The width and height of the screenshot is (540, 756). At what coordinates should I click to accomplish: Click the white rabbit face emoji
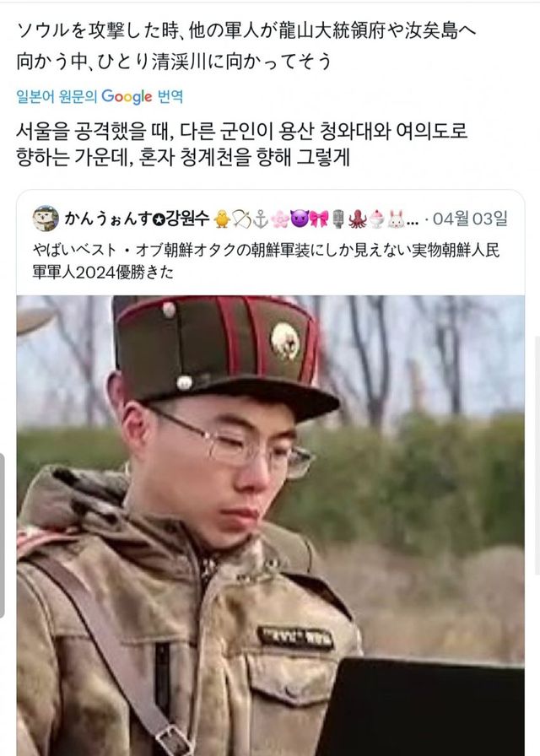[397, 219]
